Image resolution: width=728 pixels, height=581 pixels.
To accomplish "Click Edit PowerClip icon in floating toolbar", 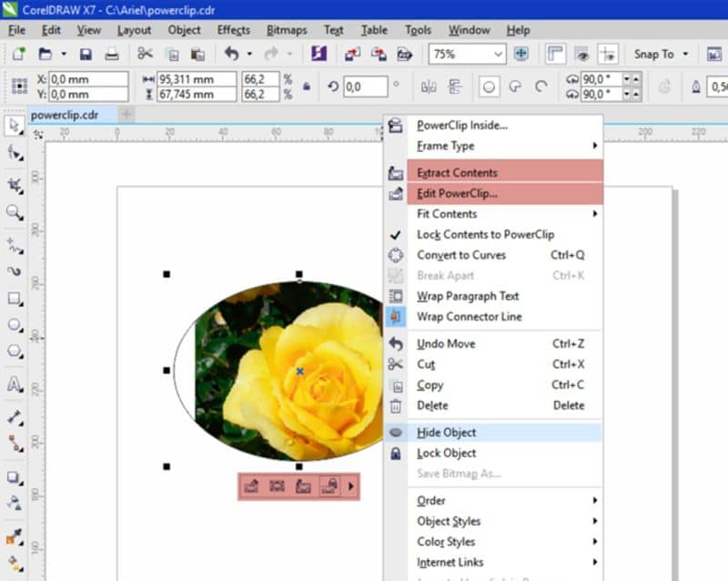I will tap(251, 486).
